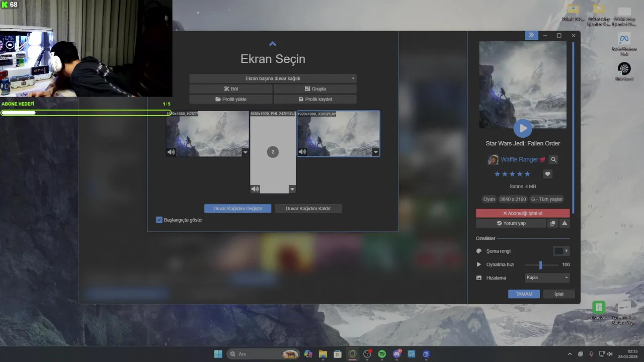Screen dimensions: 644x362
Task: Open the H25T7 display options arrow
Action: [x=245, y=152]
